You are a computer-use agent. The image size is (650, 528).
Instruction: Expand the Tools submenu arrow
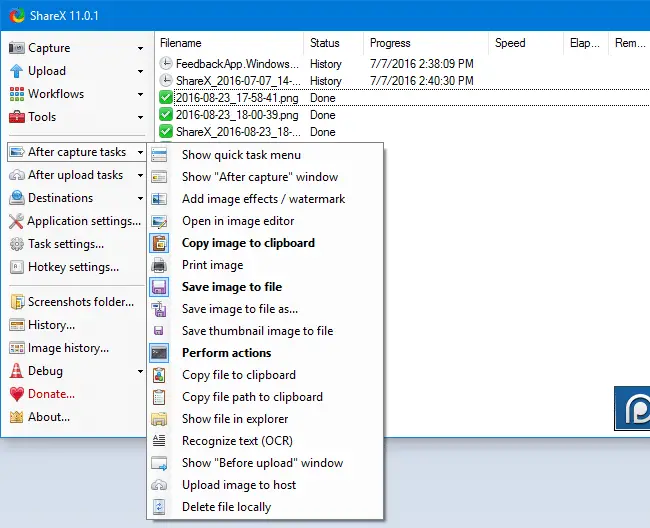coord(141,117)
